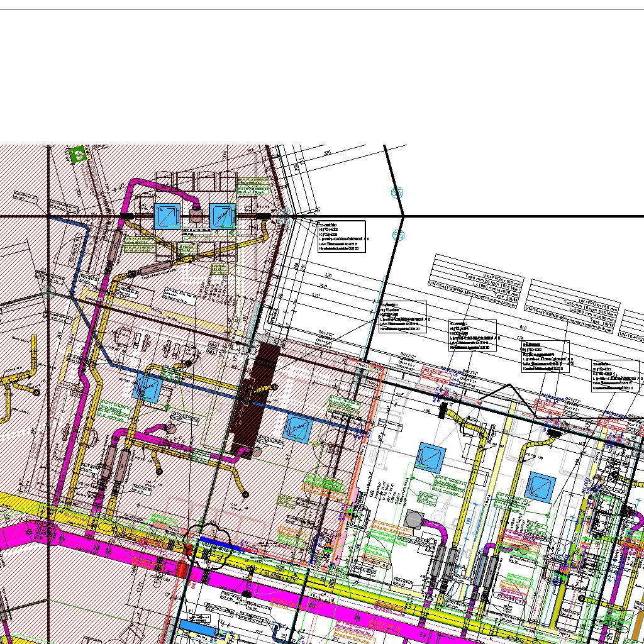
Task: Select the topmost black-bordered annotation text box
Action: click(341, 236)
